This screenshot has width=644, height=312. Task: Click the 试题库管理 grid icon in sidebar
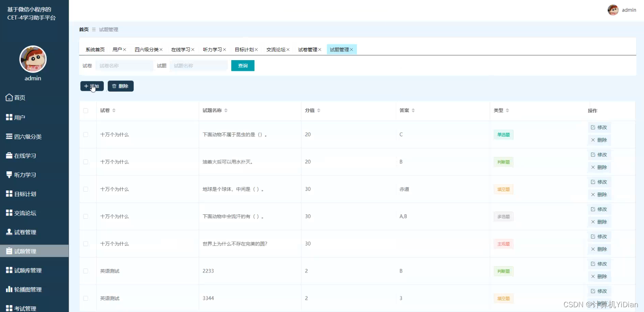point(9,270)
